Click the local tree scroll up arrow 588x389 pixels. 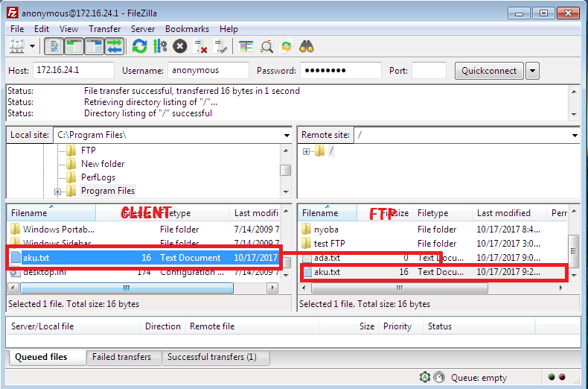[x=286, y=151]
